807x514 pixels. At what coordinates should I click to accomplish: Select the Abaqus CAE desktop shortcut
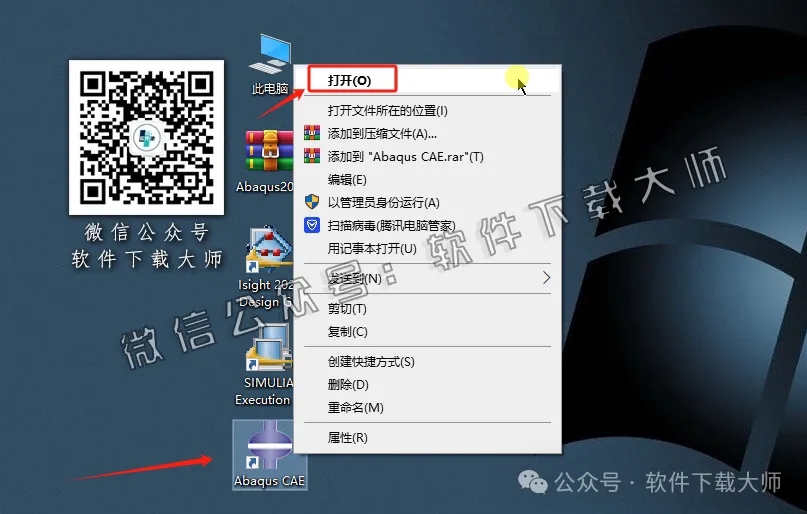[270, 454]
